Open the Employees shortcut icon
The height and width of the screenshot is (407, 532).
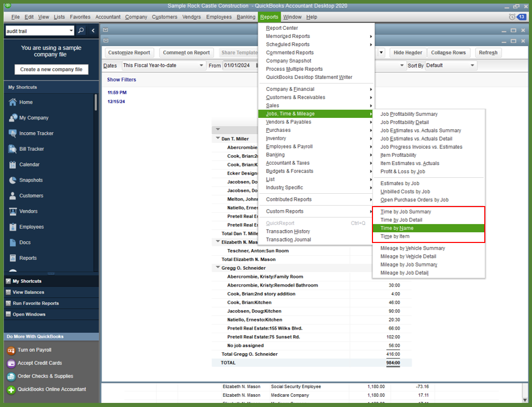[12, 227]
